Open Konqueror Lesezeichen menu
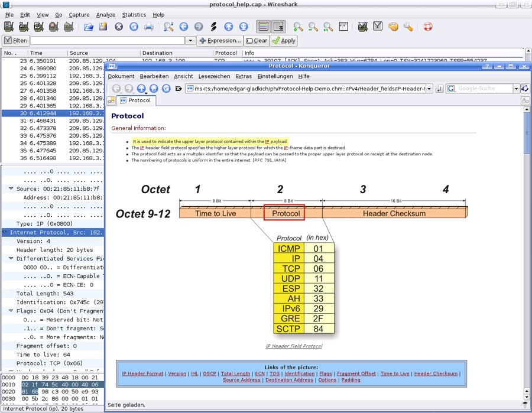The height and width of the screenshot is (413, 532). (x=214, y=76)
